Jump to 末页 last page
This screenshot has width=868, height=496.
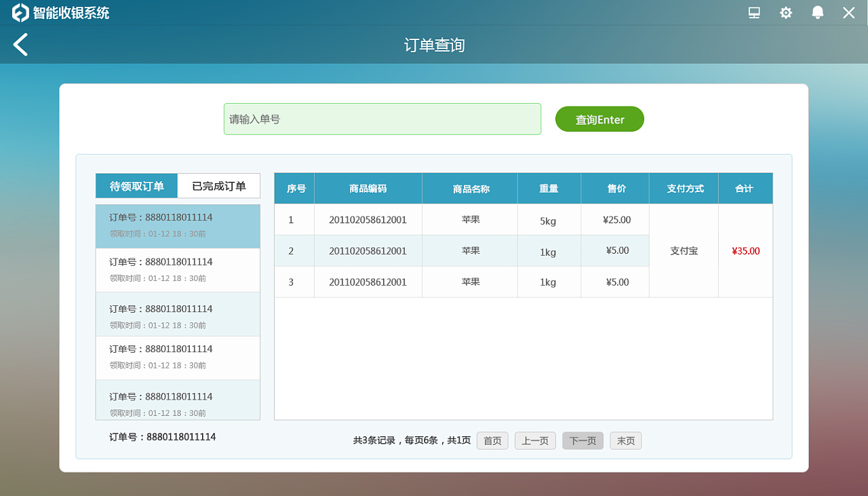625,440
